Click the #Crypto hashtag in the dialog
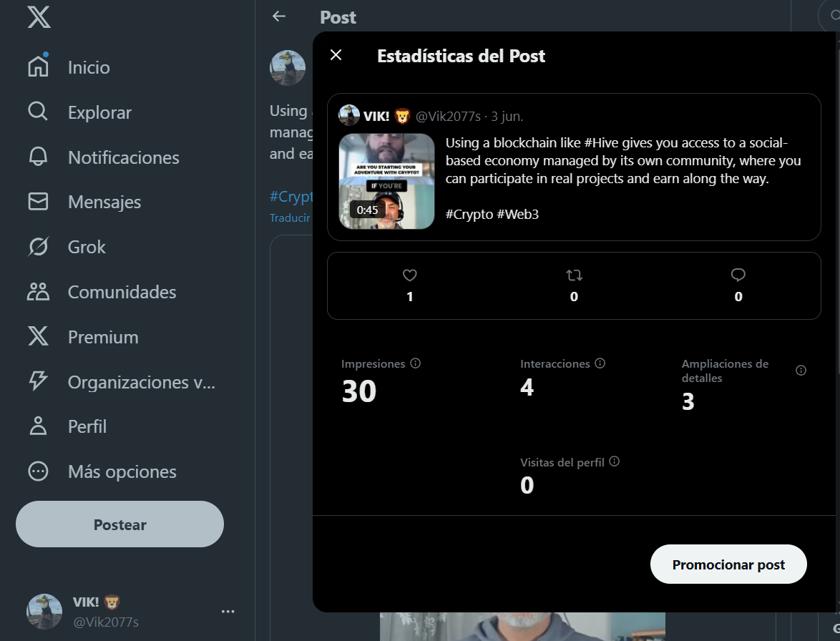The image size is (840, 641). click(469, 214)
